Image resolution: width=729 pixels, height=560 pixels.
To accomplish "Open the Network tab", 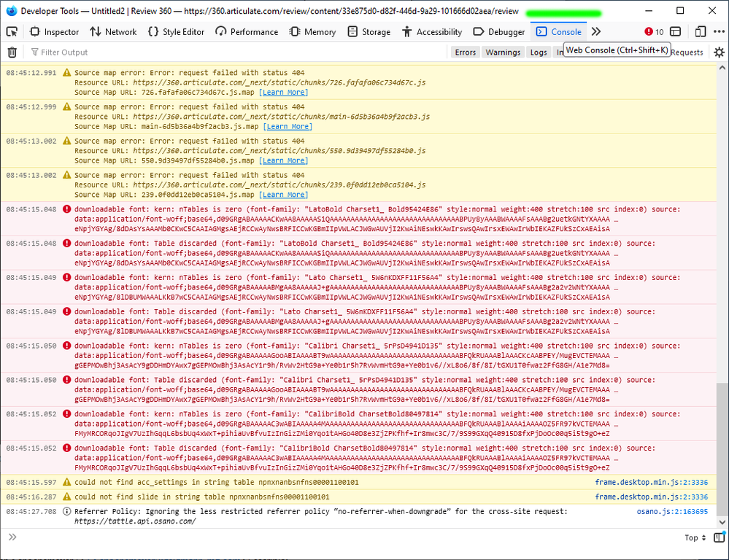I will click(113, 32).
